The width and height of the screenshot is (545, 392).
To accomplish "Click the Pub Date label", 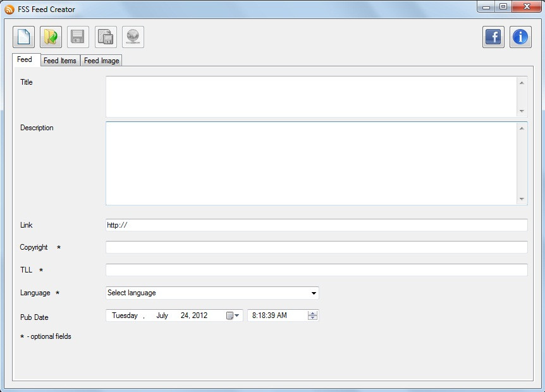I will click(34, 317).
